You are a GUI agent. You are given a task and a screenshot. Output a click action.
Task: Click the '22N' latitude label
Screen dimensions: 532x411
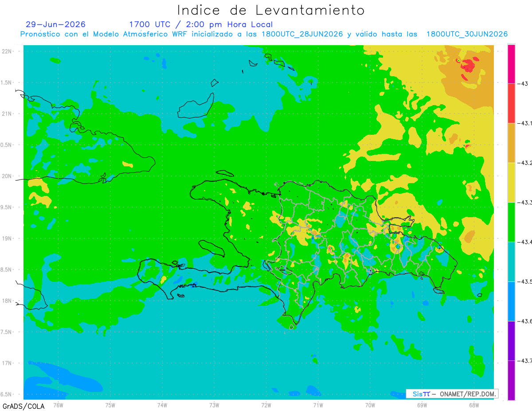pyautogui.click(x=7, y=51)
